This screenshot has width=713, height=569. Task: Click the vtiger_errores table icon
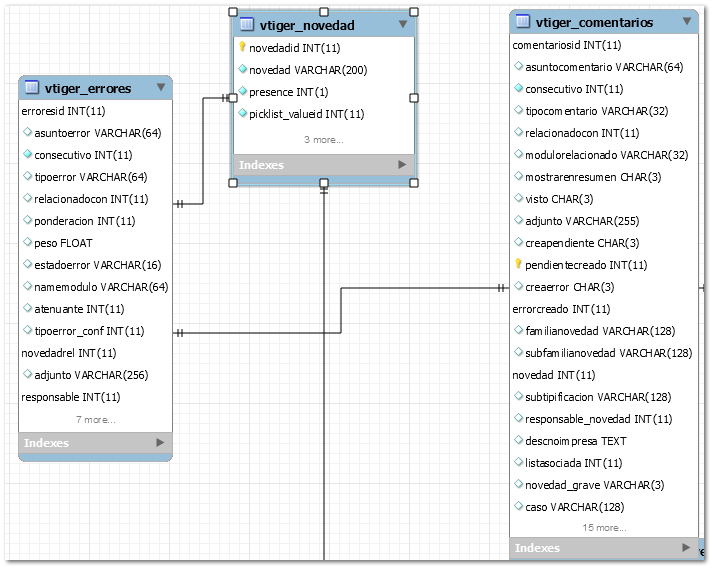point(32,87)
